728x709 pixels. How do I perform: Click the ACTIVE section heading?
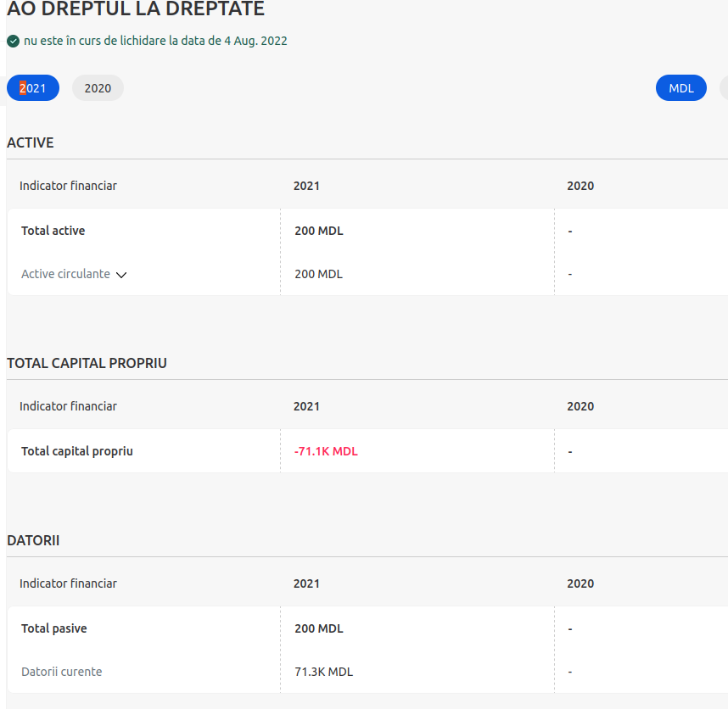tap(31, 142)
